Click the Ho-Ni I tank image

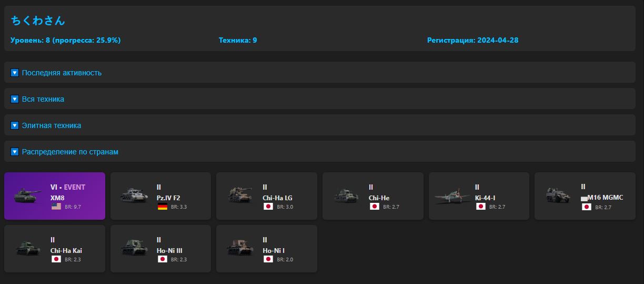pyautogui.click(x=240, y=248)
